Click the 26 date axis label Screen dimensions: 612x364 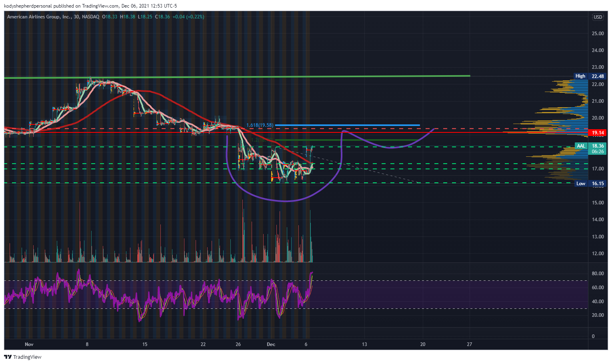[x=238, y=344]
